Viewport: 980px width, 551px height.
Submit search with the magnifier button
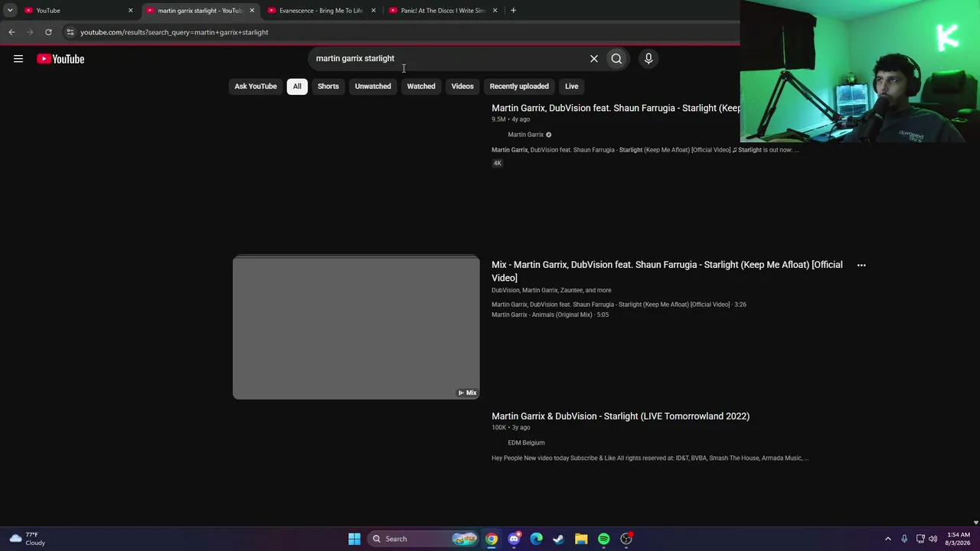click(x=616, y=59)
